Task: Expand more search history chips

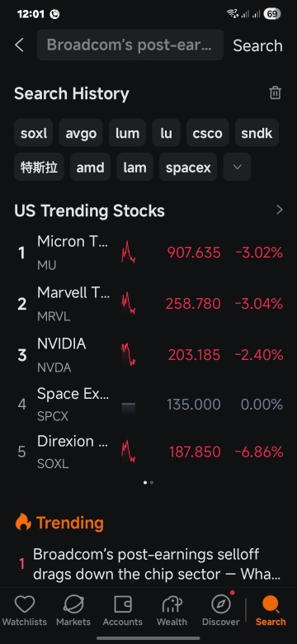Action: 237,167
